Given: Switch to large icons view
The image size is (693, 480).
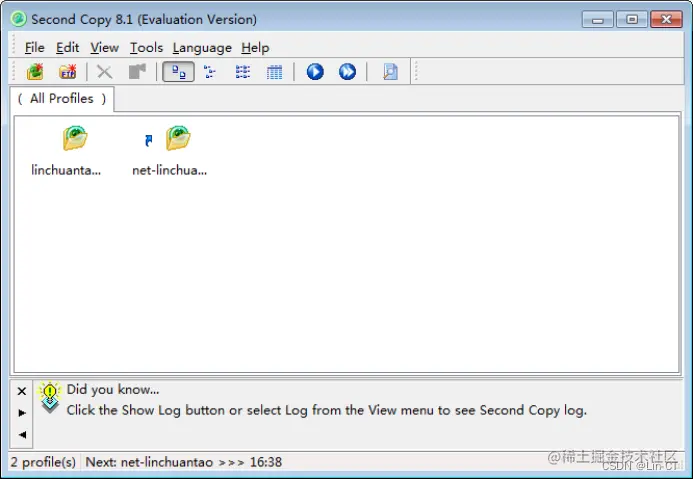Looking at the screenshot, I should pos(178,72).
